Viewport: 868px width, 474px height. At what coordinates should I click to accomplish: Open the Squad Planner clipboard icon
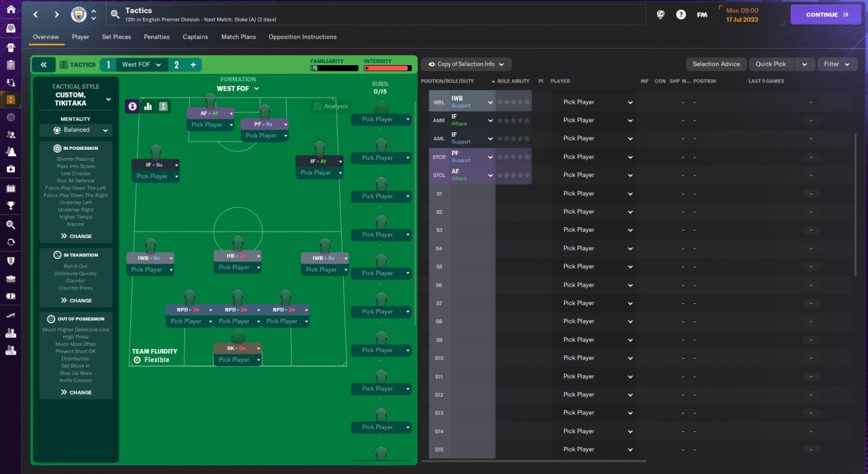(x=10, y=65)
